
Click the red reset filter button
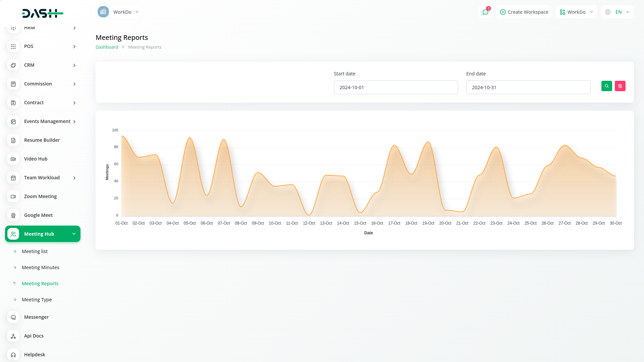pos(620,86)
